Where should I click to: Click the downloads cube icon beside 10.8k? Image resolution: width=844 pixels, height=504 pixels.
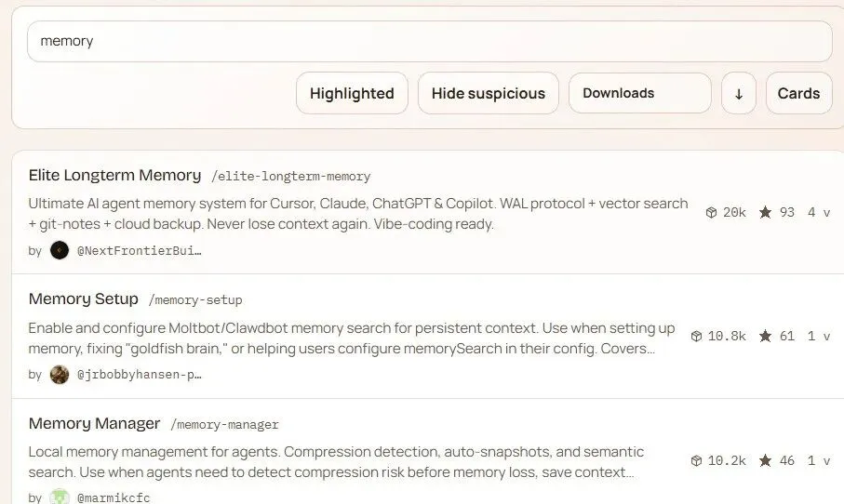coord(696,337)
